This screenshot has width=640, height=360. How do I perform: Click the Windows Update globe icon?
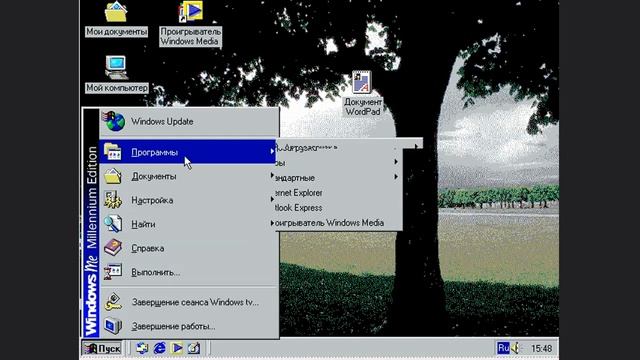click(x=113, y=121)
